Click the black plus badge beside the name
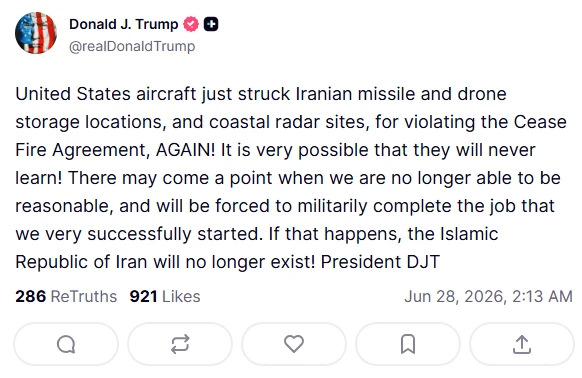The height and width of the screenshot is (378, 582). point(211,24)
